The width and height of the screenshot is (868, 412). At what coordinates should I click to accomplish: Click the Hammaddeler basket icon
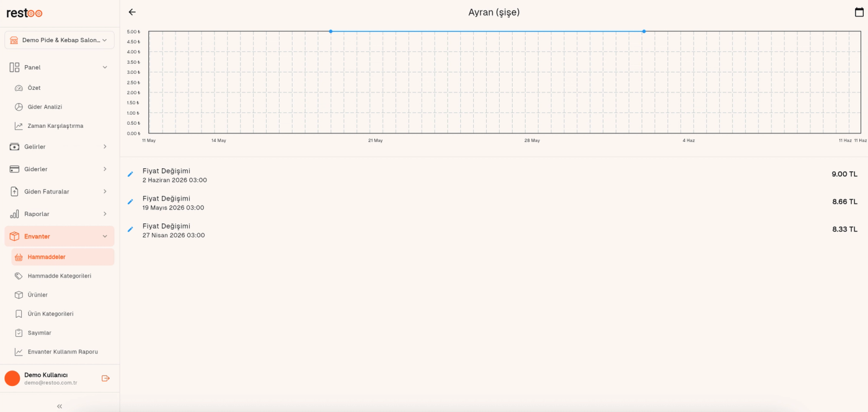click(19, 257)
